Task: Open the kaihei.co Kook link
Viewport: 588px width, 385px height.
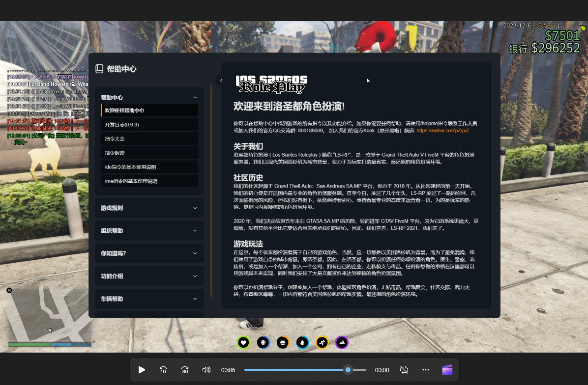Action: tap(442, 130)
